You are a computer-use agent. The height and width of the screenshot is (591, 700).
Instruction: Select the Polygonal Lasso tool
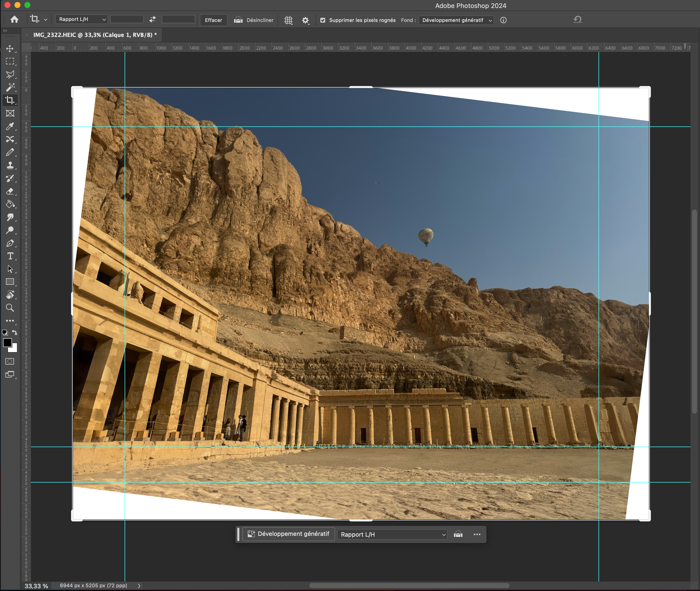pos(10,74)
